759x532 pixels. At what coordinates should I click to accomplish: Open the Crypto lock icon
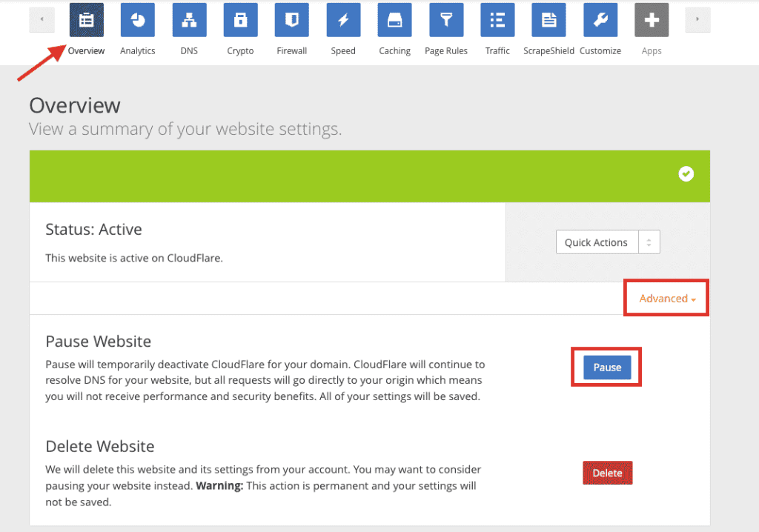tap(240, 20)
